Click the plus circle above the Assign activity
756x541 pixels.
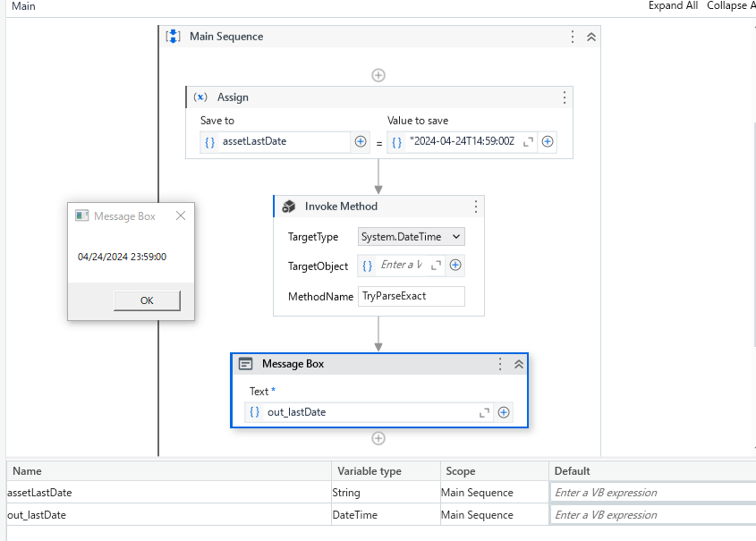click(x=378, y=75)
